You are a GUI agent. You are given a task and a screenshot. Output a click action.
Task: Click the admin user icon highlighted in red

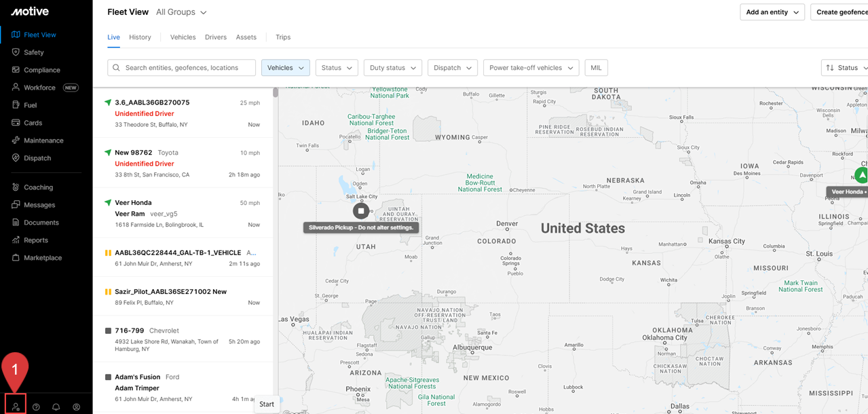[16, 407]
